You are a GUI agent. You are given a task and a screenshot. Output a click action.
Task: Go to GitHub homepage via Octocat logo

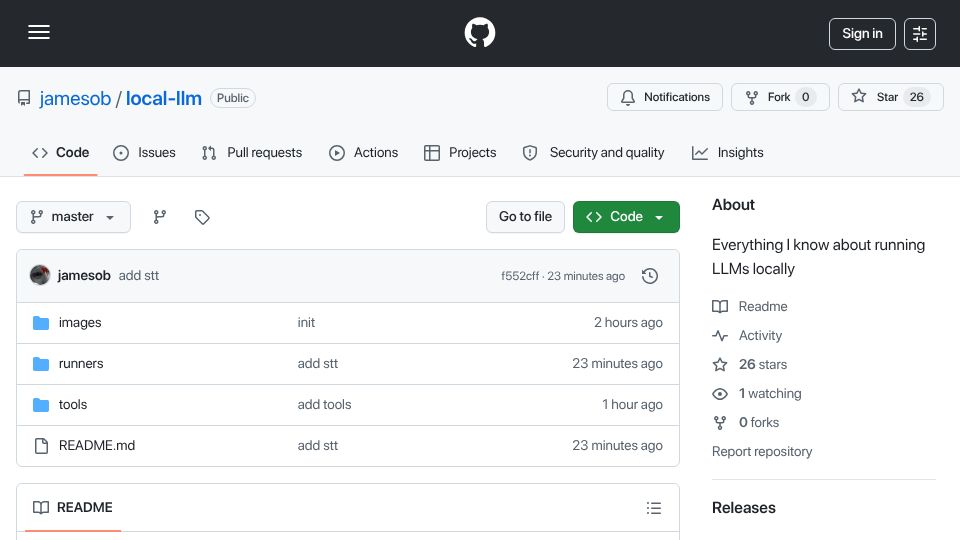pyautogui.click(x=479, y=32)
